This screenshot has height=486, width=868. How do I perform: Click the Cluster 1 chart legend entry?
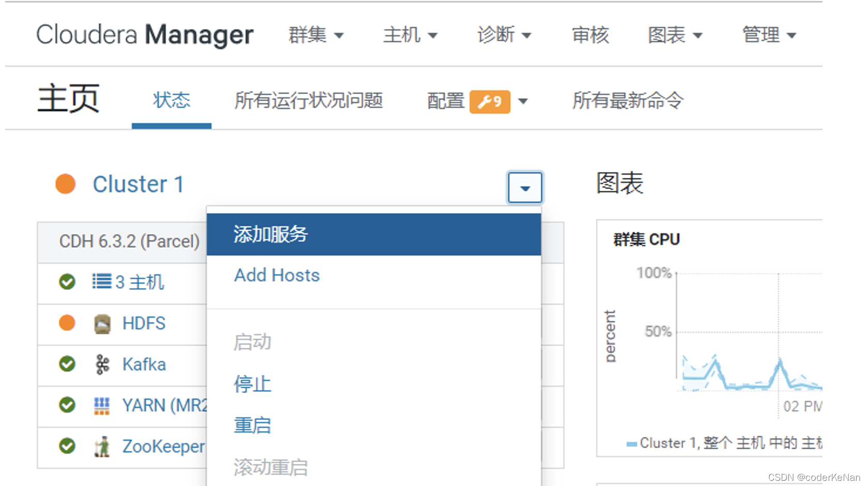click(x=724, y=443)
